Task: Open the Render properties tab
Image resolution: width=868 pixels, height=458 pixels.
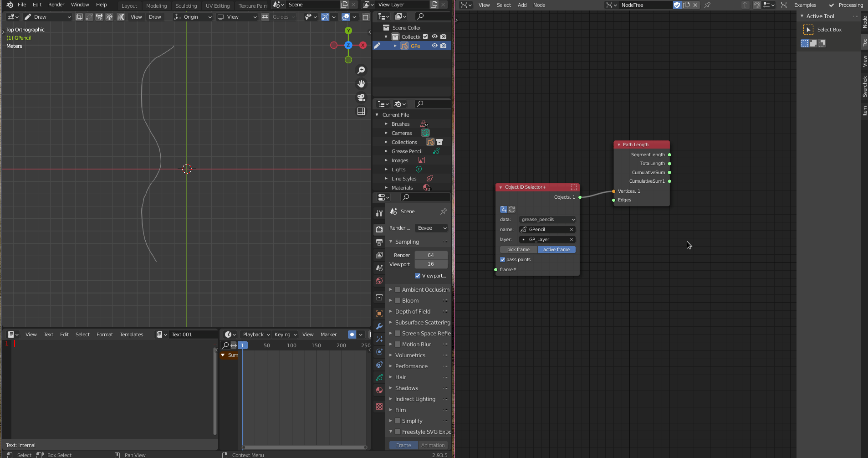Action: pos(379,229)
